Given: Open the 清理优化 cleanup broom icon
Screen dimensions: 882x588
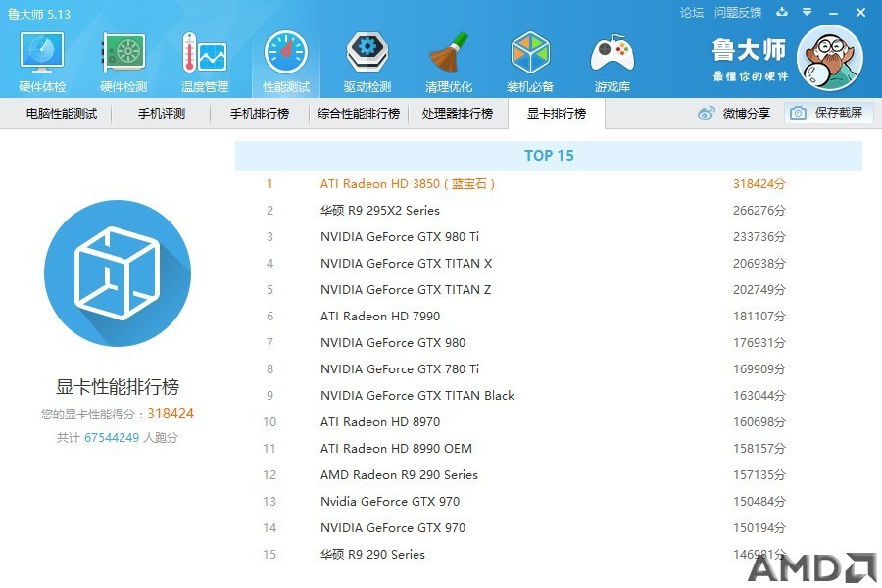Looking at the screenshot, I should click(x=449, y=54).
